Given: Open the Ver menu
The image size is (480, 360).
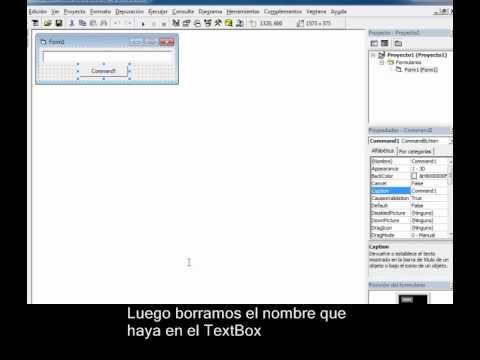Looking at the screenshot, I should 55,12.
